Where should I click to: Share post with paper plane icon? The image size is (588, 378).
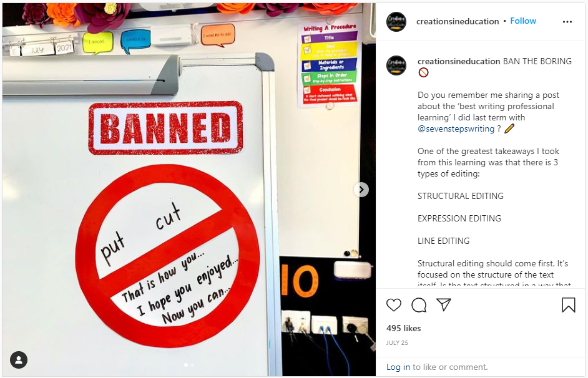tap(444, 304)
